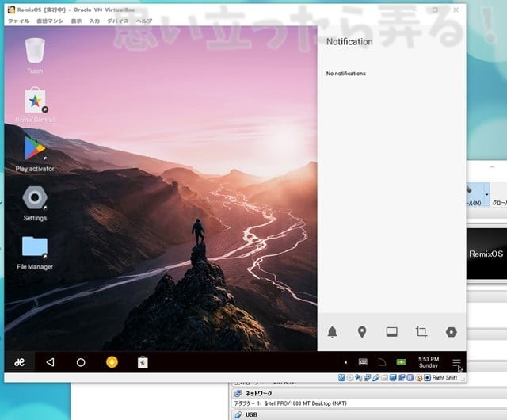
Task: Click the Notification panel heading
Action: [349, 42]
